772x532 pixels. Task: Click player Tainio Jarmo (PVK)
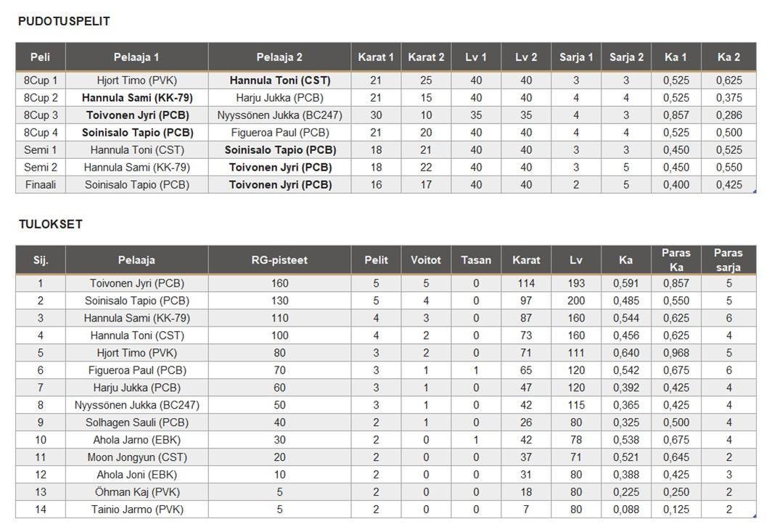pyautogui.click(x=136, y=510)
